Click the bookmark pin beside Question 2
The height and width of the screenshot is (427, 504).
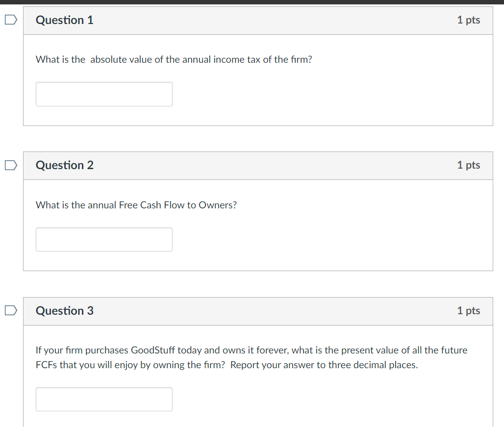[10, 165]
